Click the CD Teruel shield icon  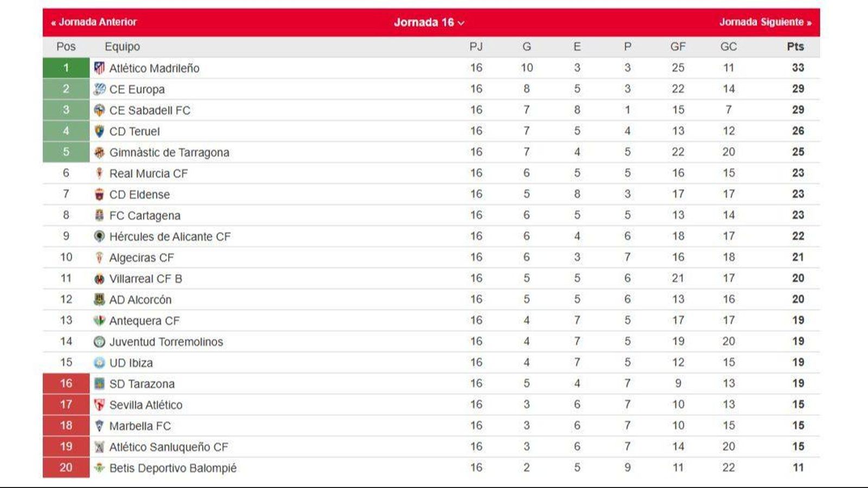(x=100, y=131)
